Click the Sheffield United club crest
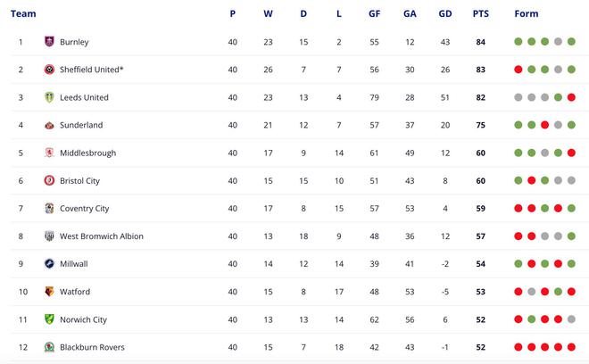 [49, 70]
